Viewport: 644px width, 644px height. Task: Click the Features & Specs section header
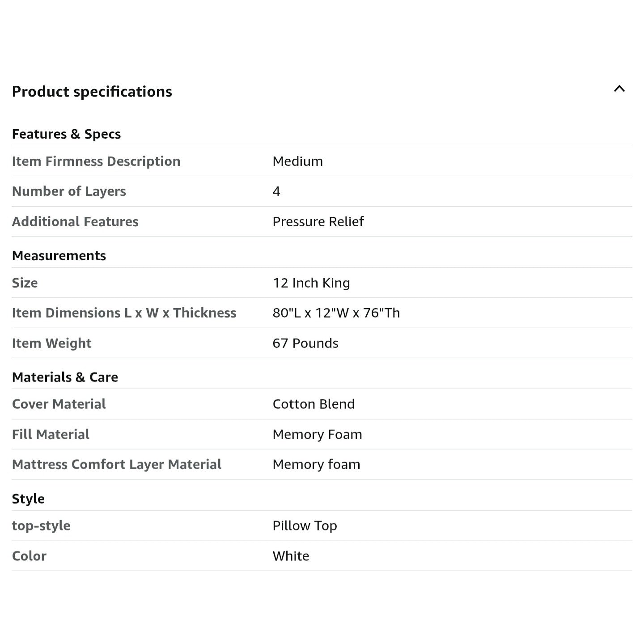tap(66, 134)
